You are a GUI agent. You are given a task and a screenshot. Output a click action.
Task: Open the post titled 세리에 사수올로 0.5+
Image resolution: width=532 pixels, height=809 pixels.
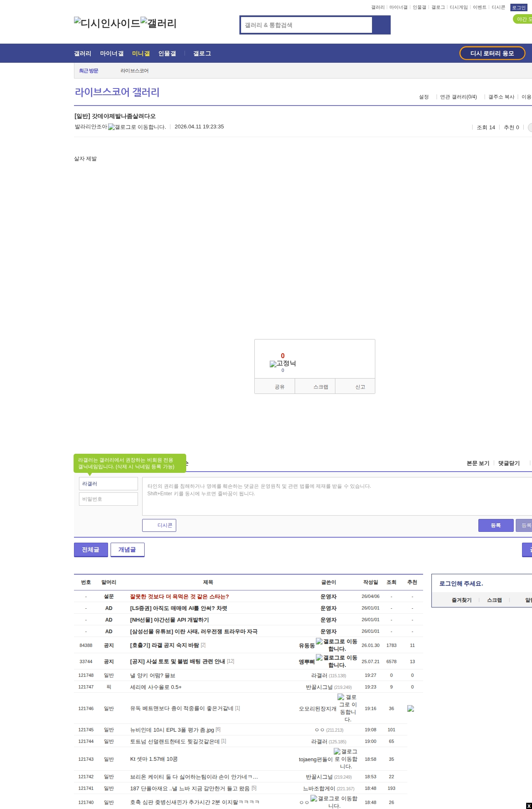156,687
